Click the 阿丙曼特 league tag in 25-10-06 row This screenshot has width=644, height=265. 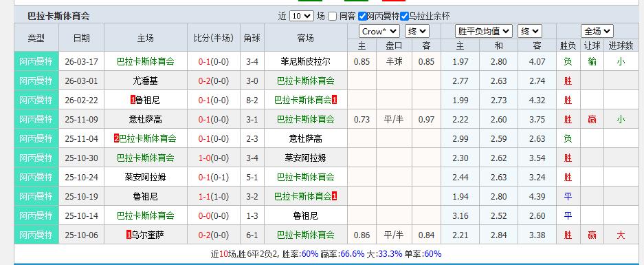point(36,235)
